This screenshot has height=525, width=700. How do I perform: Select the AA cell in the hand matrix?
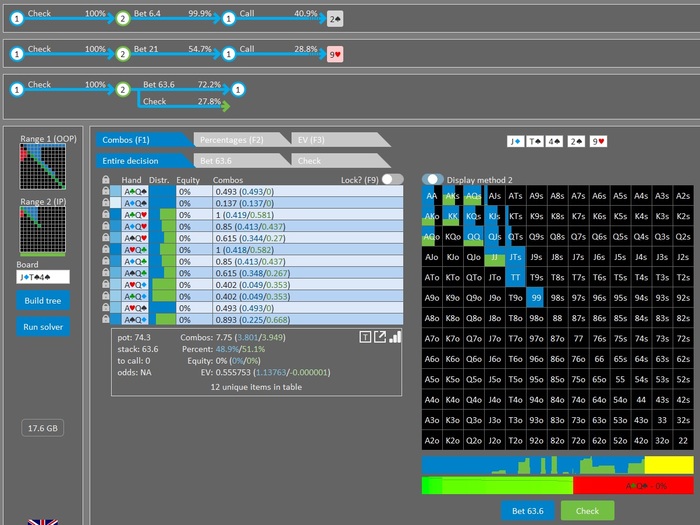[x=432, y=196]
